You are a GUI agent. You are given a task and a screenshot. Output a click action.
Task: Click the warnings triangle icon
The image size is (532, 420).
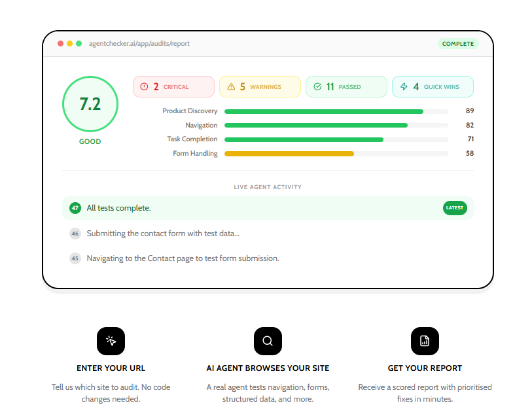[x=231, y=86]
